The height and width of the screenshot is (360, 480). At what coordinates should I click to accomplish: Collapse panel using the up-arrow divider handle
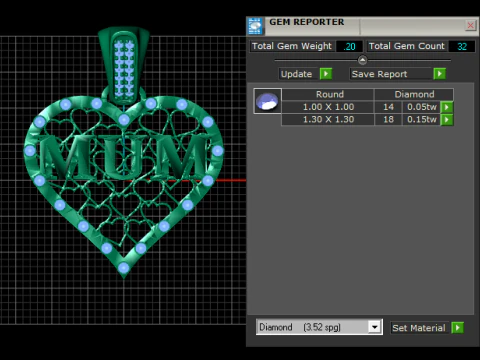tap(362, 60)
